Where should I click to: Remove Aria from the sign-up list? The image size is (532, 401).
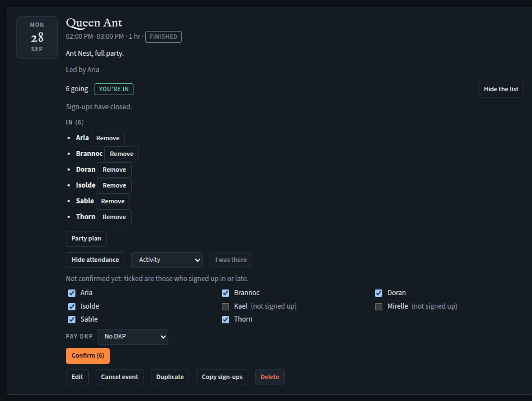pyautogui.click(x=108, y=139)
